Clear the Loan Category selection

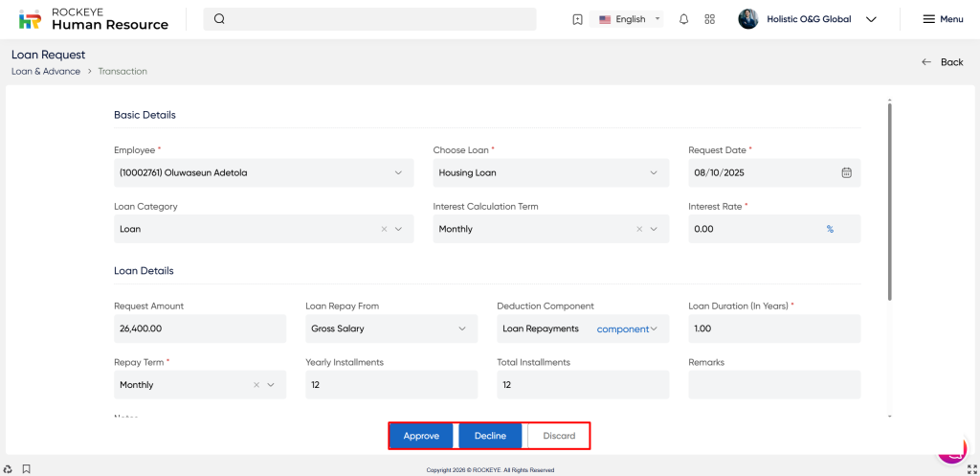(384, 229)
